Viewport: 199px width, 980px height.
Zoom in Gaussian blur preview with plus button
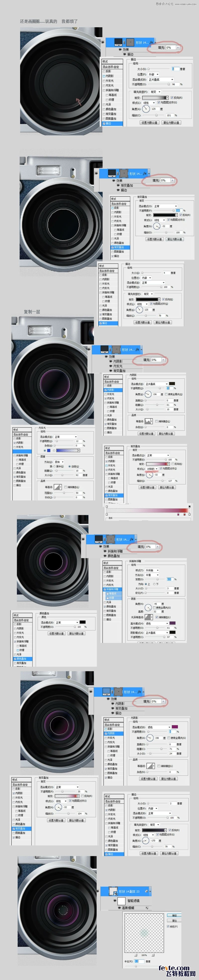pos(153,955)
